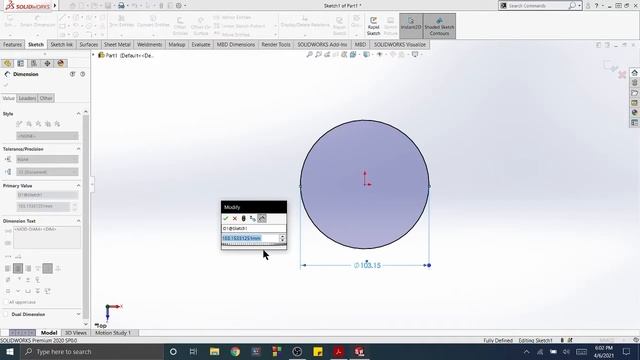Open the PropertyManager tab icon

20,63
